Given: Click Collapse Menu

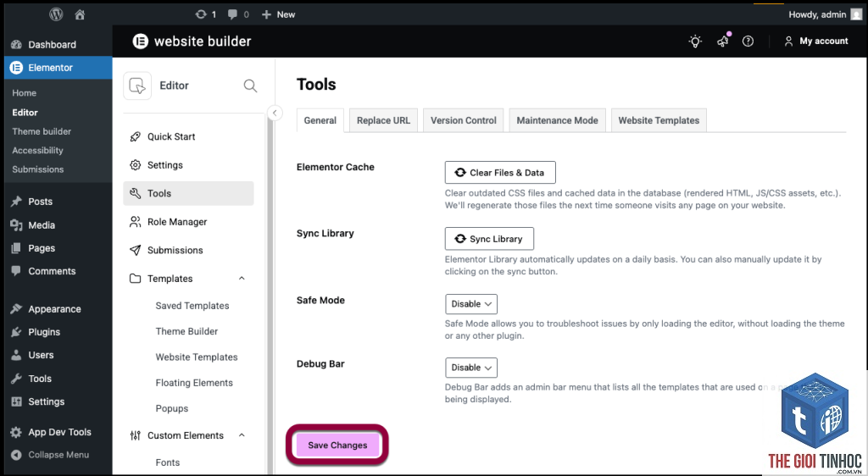Looking at the screenshot, I should tap(58, 455).
